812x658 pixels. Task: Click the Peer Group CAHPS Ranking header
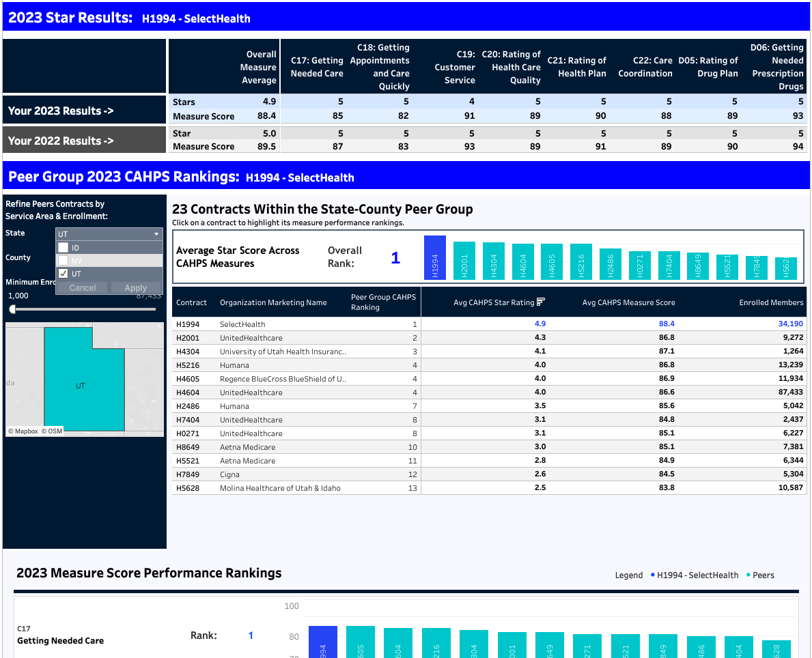point(383,302)
